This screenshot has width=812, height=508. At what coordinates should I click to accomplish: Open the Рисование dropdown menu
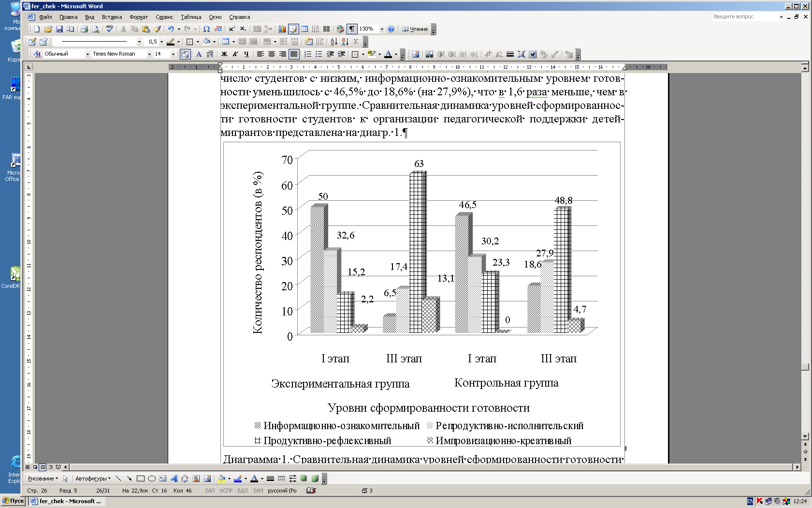click(x=43, y=478)
